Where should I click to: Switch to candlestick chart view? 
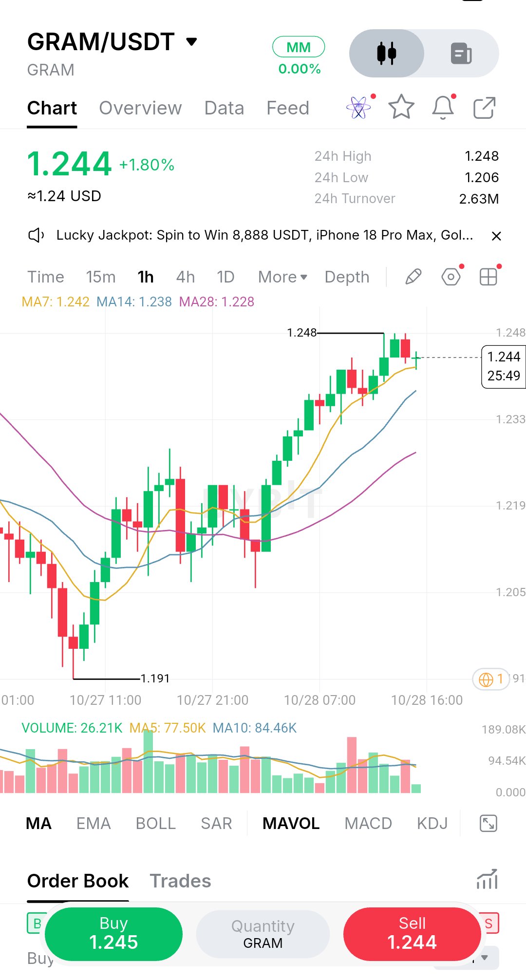pyautogui.click(x=387, y=53)
